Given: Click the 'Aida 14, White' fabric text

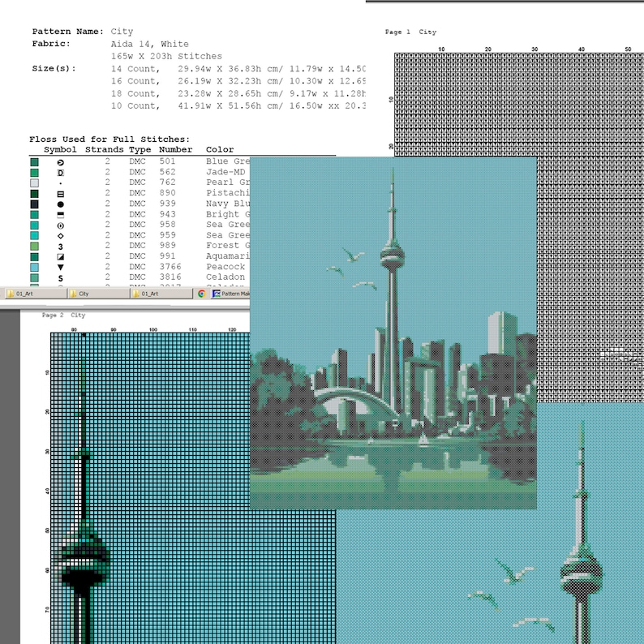Looking at the screenshot, I should [x=150, y=44].
